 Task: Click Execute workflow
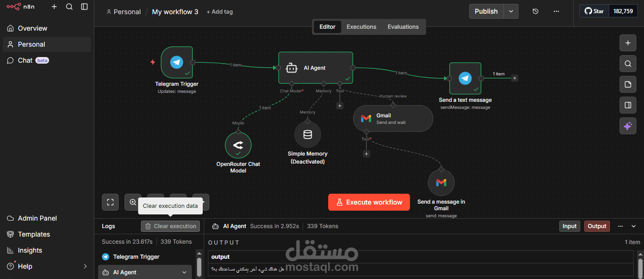(369, 202)
